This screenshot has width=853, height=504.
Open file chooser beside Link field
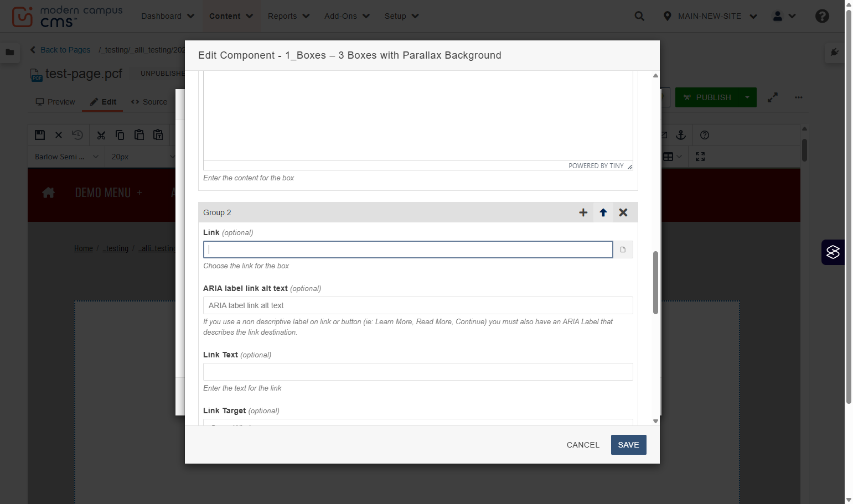pyautogui.click(x=623, y=250)
